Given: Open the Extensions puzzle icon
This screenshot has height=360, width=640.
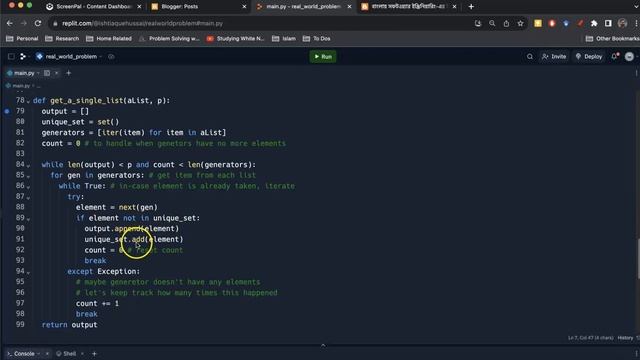Looking at the screenshot, I should tap(594, 23).
